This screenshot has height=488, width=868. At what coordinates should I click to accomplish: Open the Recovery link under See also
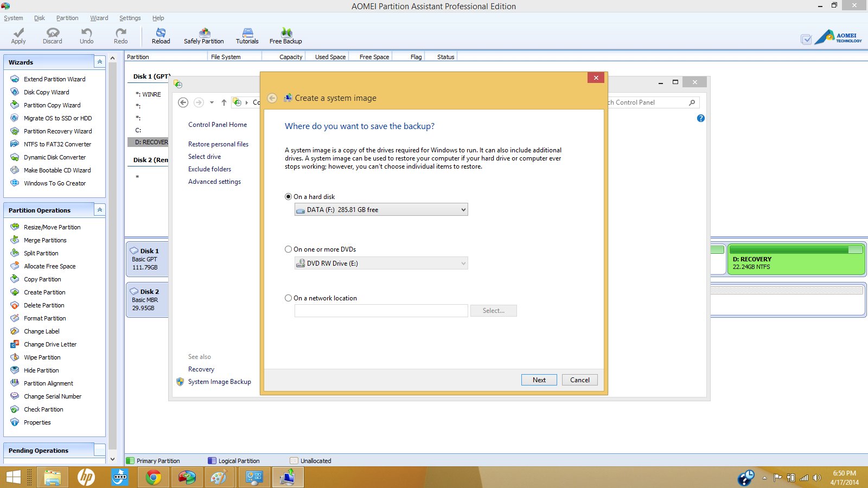click(201, 369)
